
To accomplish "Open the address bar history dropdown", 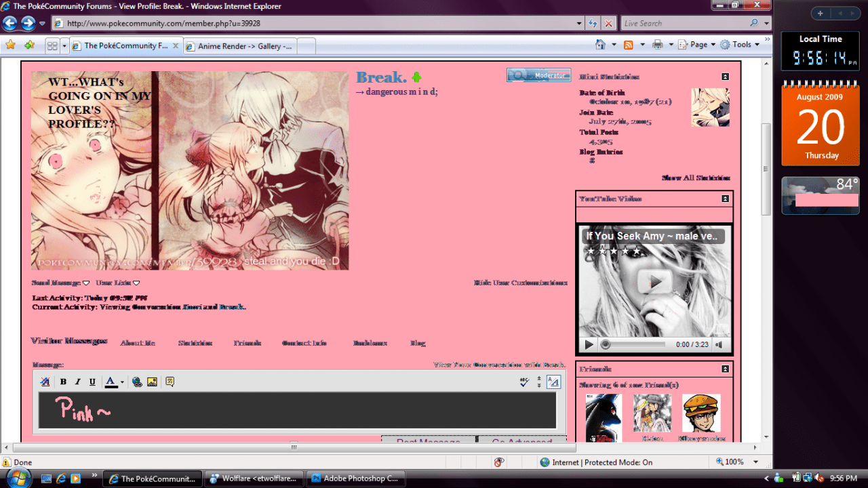I will [x=579, y=23].
